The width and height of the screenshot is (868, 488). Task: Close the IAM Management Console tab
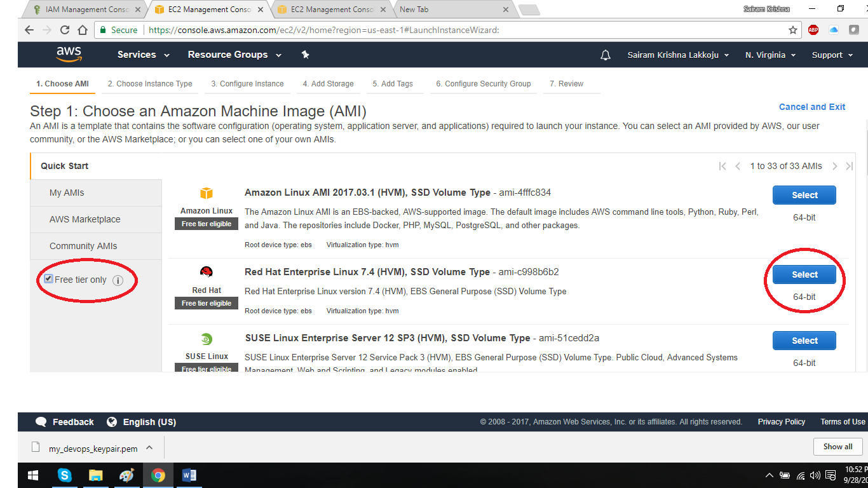pos(138,10)
